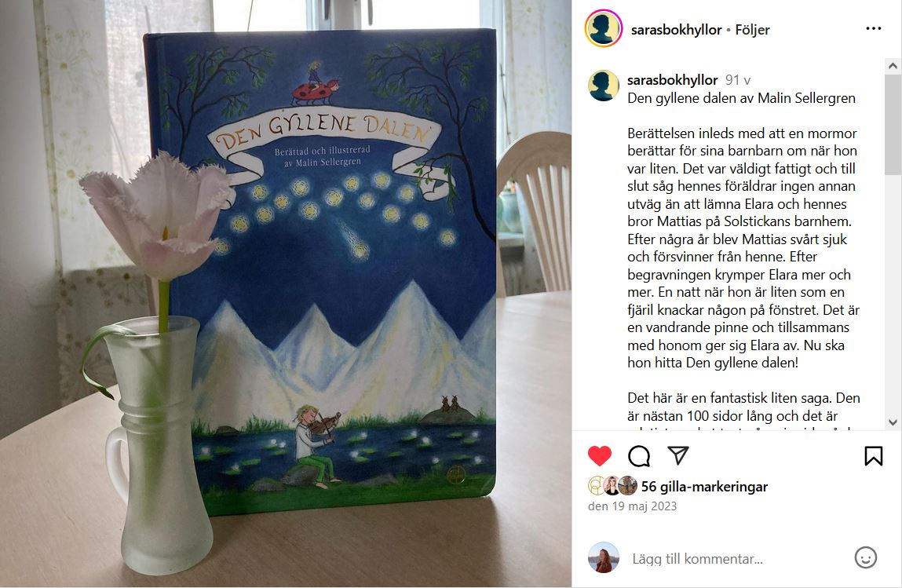This screenshot has width=902, height=588.
Task: Open sarasbokhyllor username link above caption
Action: 673,80
